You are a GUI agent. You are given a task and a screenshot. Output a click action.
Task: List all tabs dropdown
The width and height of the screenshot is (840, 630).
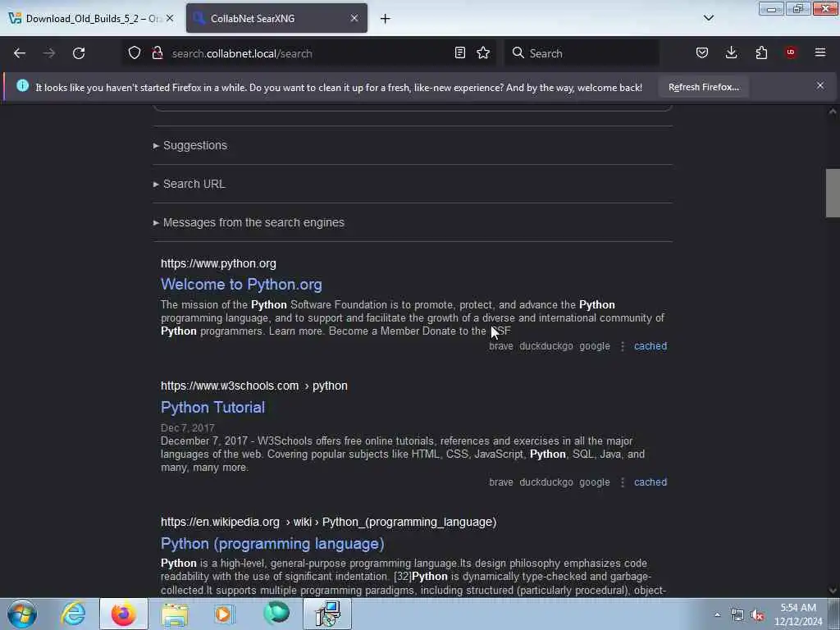pyautogui.click(x=708, y=18)
